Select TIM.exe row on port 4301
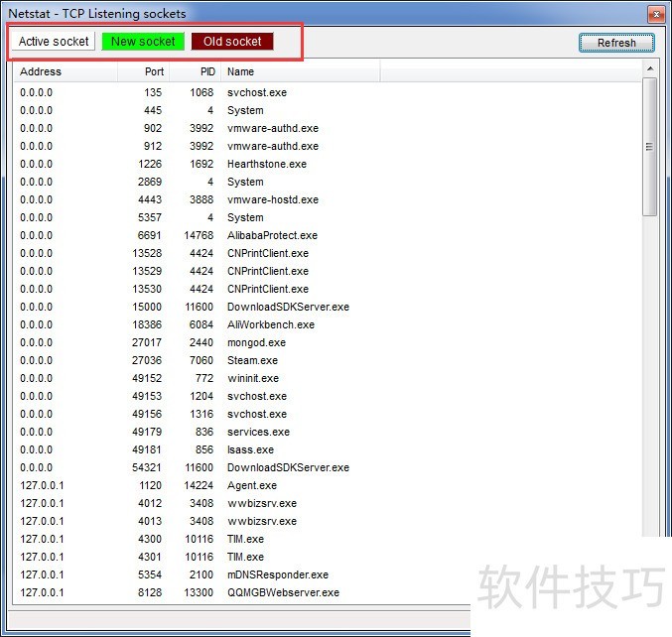The image size is (672, 637). (242, 557)
